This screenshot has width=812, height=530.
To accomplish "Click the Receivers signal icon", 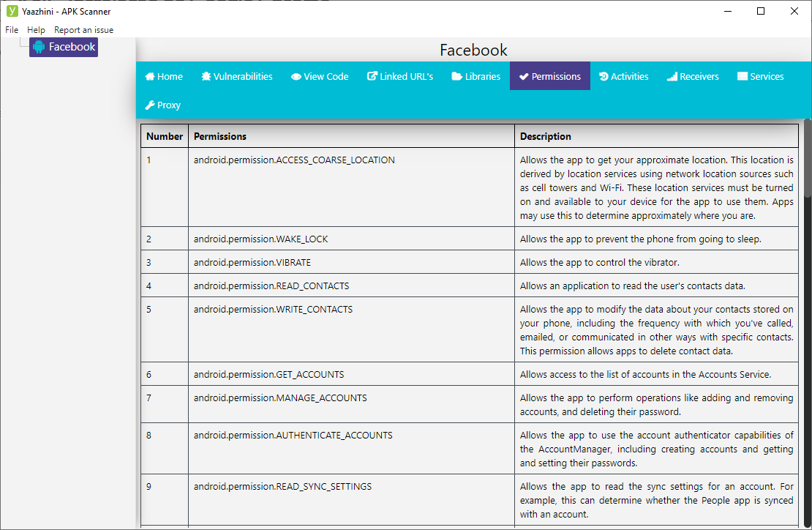I will point(672,77).
